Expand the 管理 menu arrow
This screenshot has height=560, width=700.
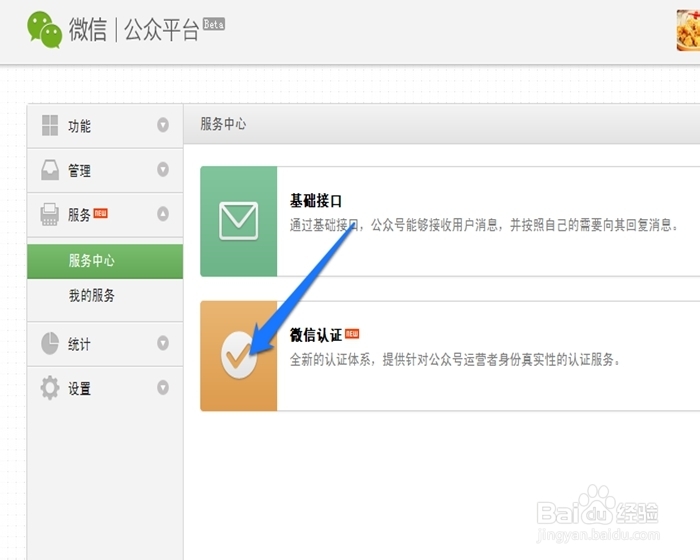(163, 169)
